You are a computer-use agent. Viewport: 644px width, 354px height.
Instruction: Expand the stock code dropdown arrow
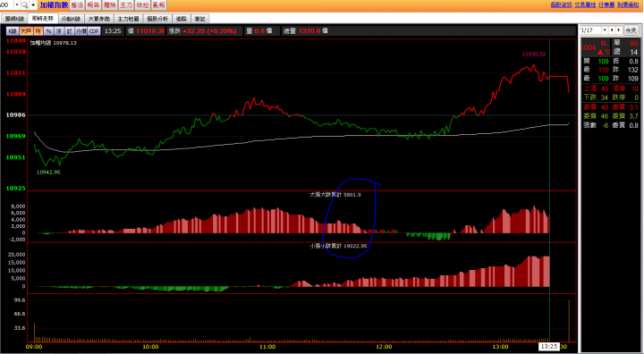(17, 5)
